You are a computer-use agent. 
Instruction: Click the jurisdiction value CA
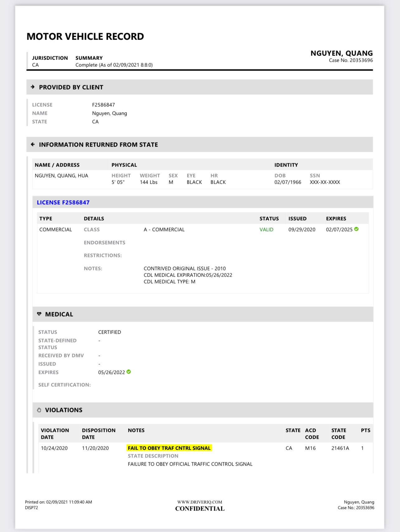[36, 65]
